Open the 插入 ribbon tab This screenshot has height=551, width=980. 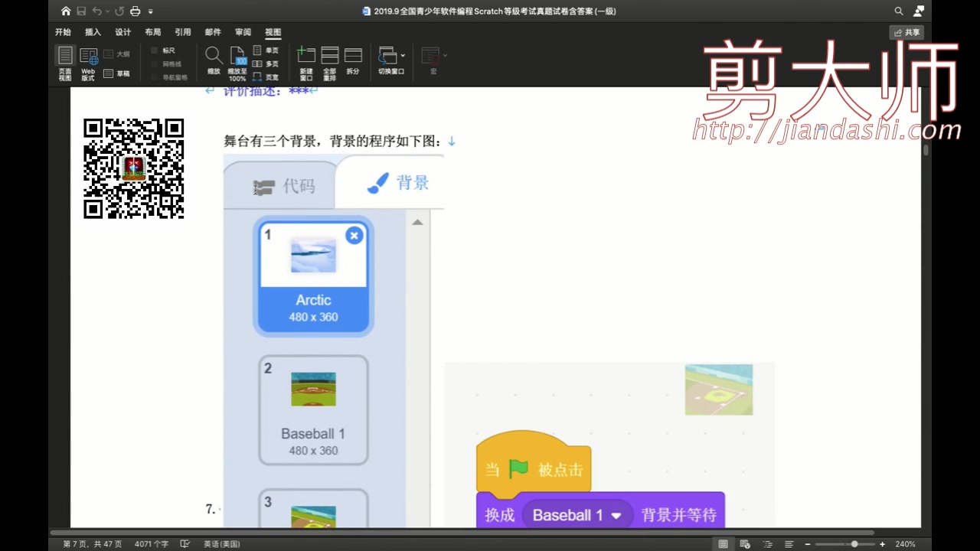(x=93, y=32)
